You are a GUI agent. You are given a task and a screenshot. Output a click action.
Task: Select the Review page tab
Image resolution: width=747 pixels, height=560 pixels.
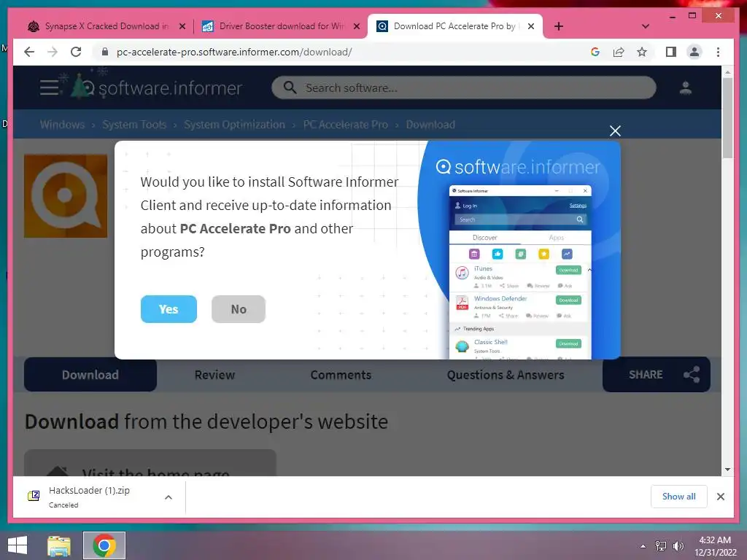tap(214, 375)
